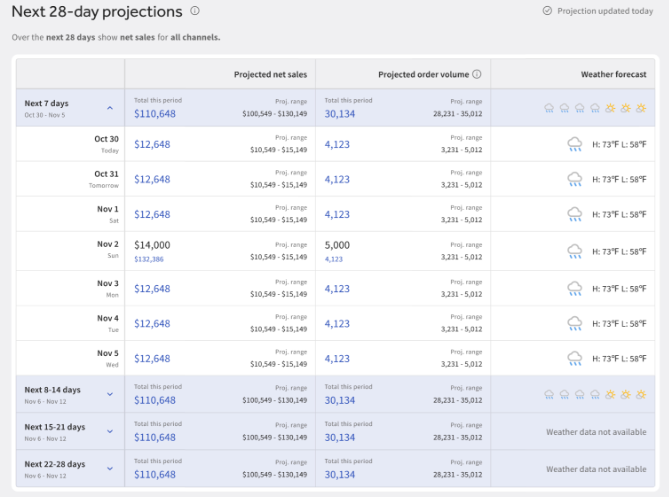The width and height of the screenshot is (669, 497).
Task: Click the rain cloud icon in Oct 30 row
Action: click(x=575, y=145)
